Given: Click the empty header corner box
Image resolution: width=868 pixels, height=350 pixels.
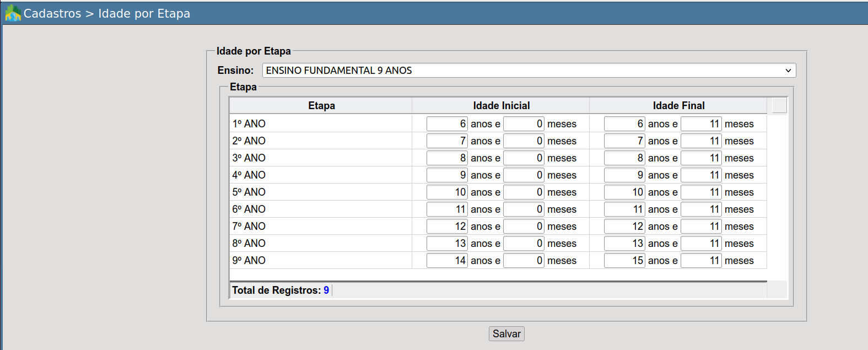Looking at the screenshot, I should tap(779, 105).
